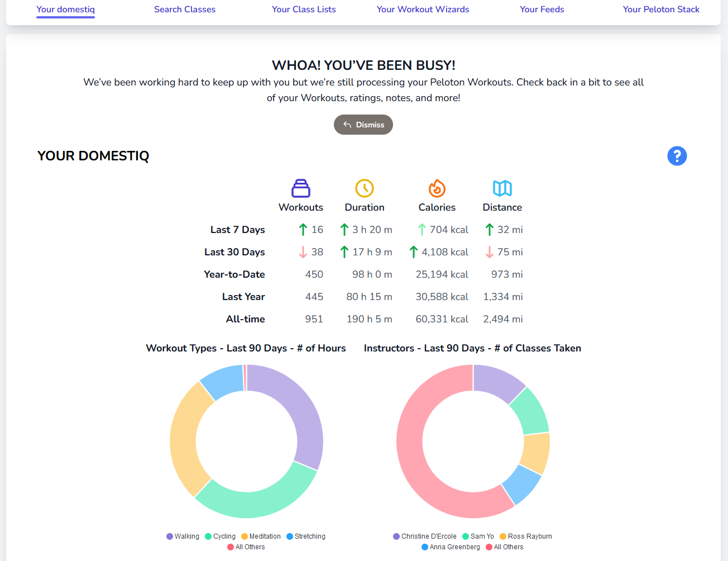
Task: Select the All-time row label
Action: pyautogui.click(x=246, y=319)
